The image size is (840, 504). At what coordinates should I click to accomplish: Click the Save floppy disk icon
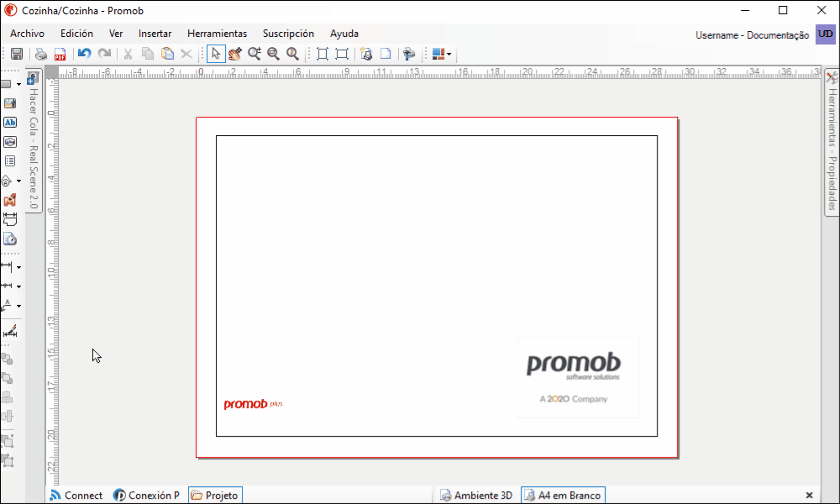[x=17, y=54]
